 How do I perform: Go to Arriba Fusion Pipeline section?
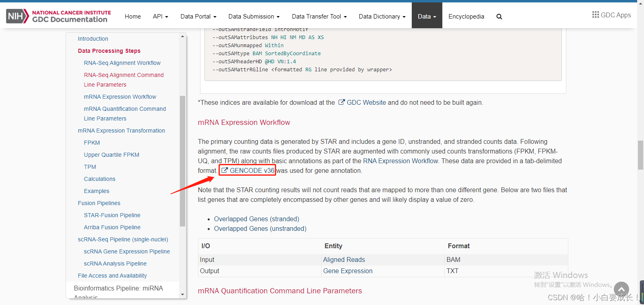[112, 227]
